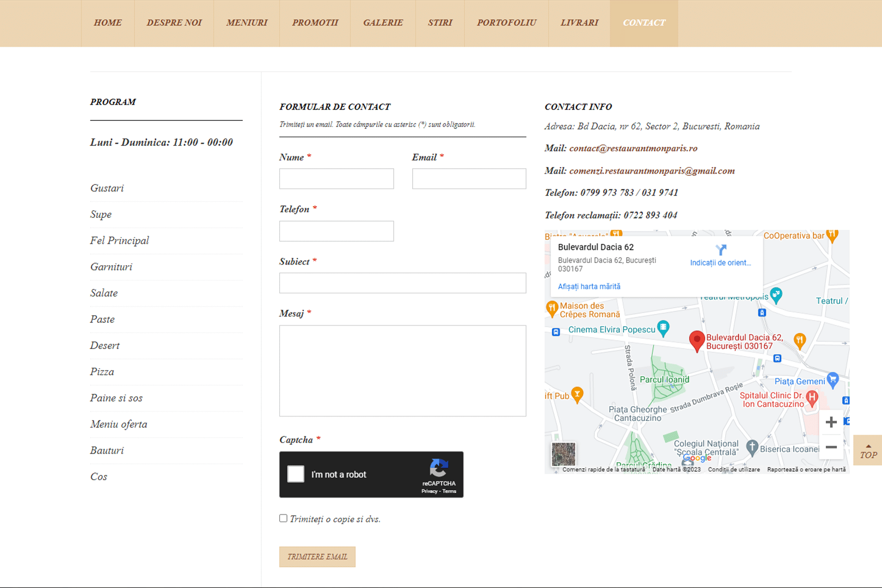This screenshot has width=882, height=588.
Task: Enable Trimiteți o copie si dvs. checkbox
Action: (x=283, y=518)
